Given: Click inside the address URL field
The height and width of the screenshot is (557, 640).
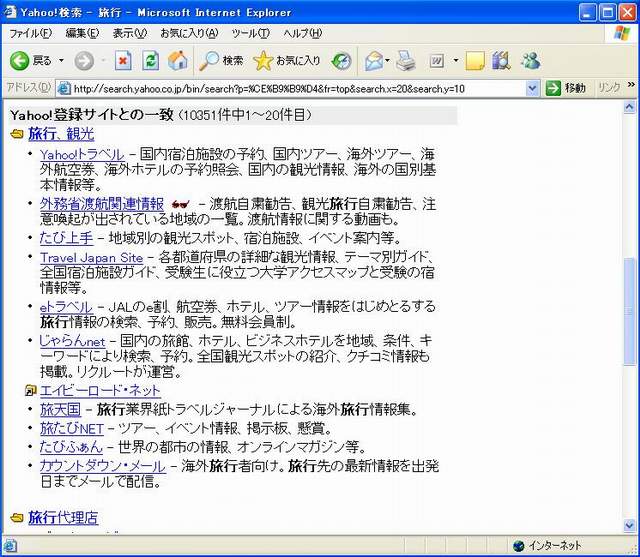Looking at the screenshot, I should click(x=298, y=88).
